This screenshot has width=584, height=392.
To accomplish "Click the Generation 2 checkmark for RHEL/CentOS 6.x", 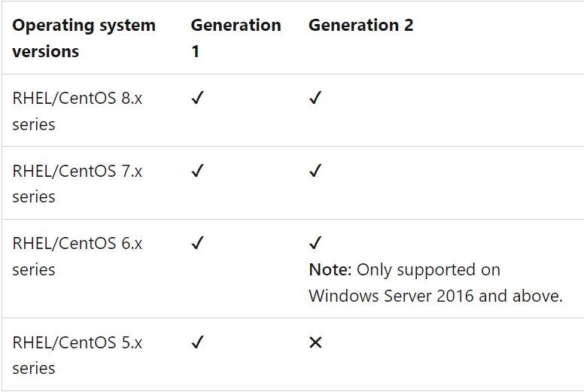I will (315, 243).
